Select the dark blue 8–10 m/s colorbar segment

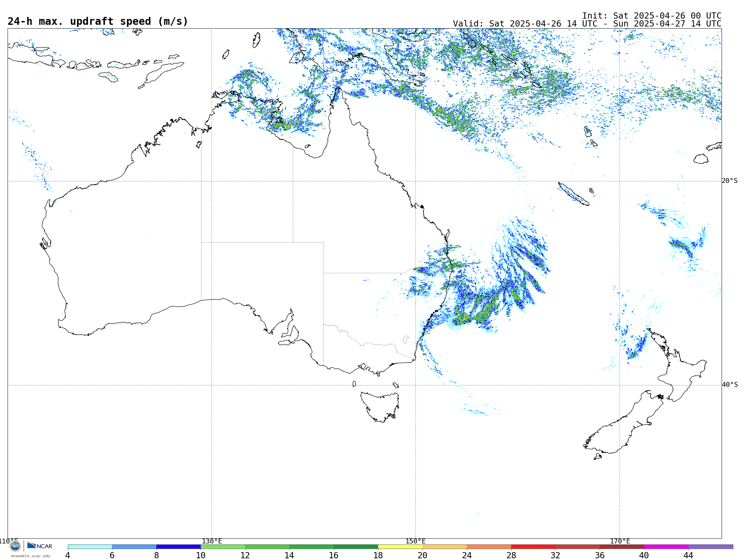[179, 547]
